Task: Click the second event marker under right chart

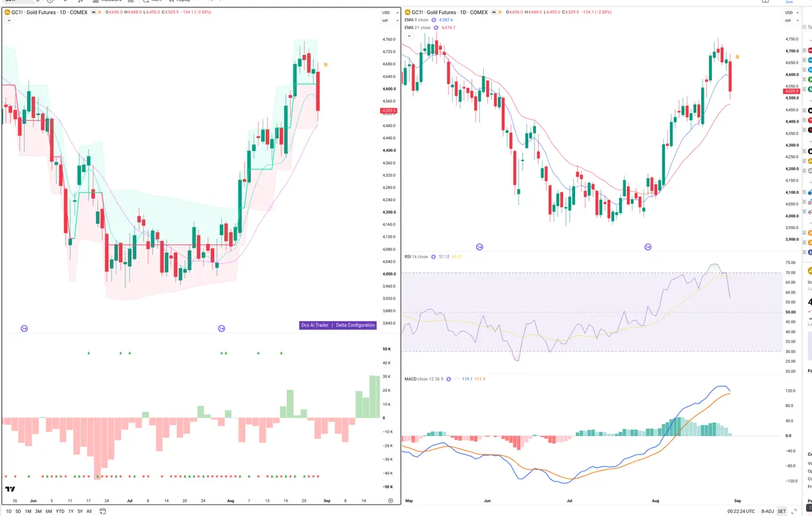Action: (x=648, y=246)
